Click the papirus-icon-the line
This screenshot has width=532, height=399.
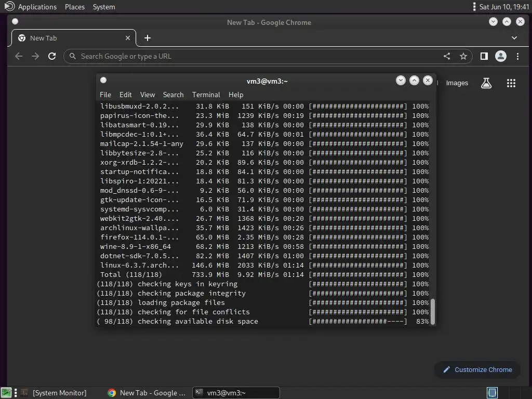click(x=264, y=116)
